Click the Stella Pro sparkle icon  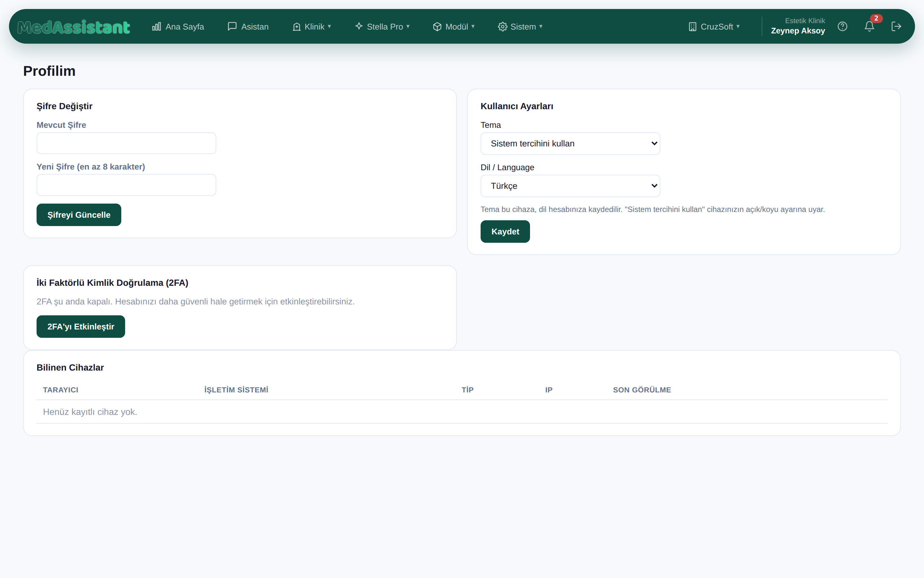pyautogui.click(x=359, y=26)
